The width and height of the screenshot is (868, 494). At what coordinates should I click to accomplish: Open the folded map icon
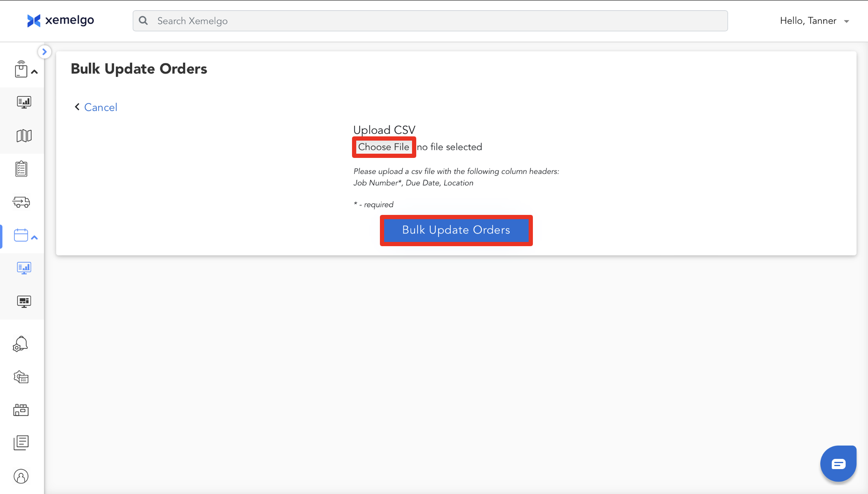(x=24, y=136)
